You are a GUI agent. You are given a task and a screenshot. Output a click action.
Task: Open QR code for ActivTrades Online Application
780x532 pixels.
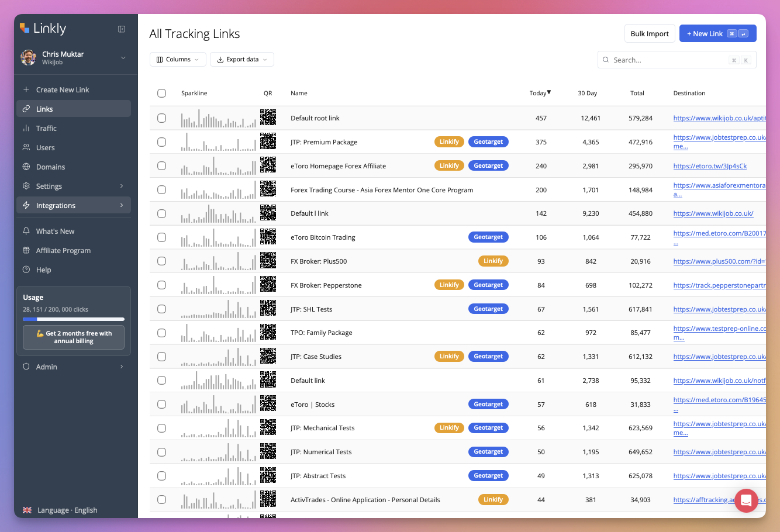coord(268,499)
